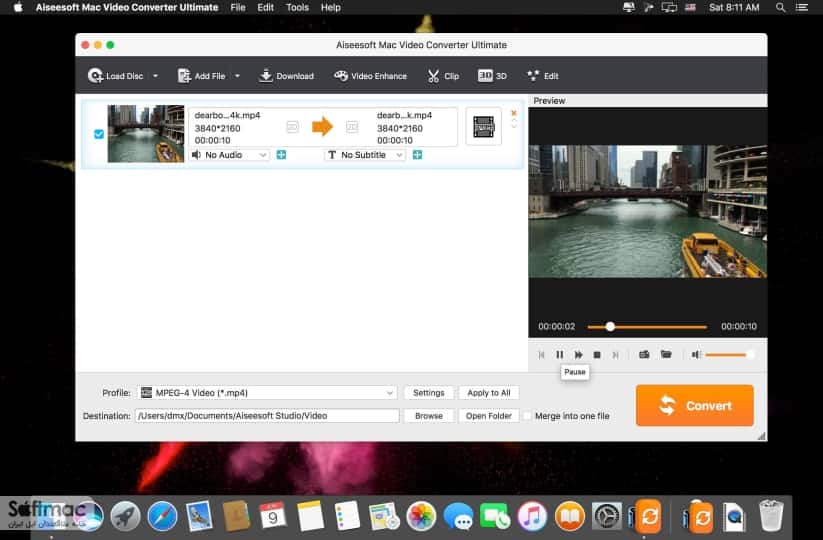The width and height of the screenshot is (823, 540).
Task: Enable Merge into one file checkbox
Action: 527,416
